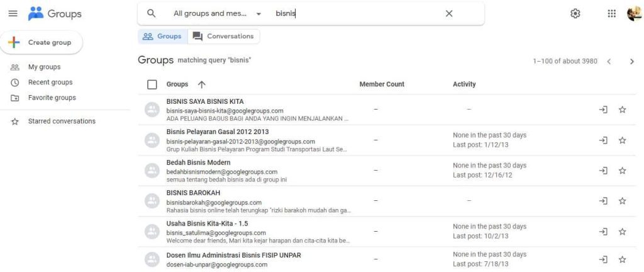Open Favorite groups in sidebar
The image size is (644, 272).
coord(52,98)
